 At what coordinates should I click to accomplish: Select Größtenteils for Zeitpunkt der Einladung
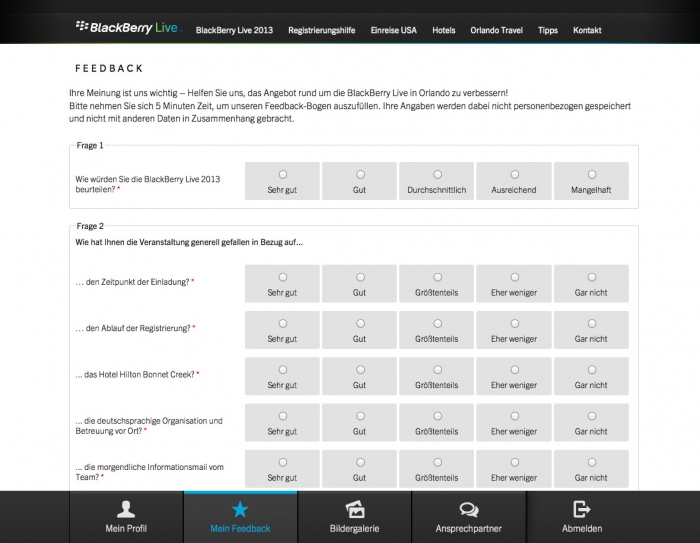[438, 277]
